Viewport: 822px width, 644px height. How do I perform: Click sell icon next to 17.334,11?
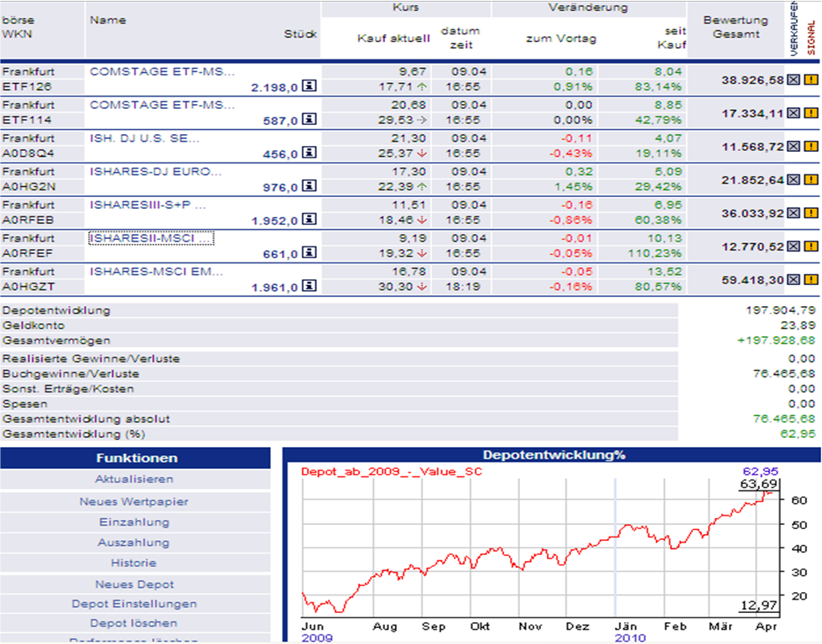pos(793,113)
